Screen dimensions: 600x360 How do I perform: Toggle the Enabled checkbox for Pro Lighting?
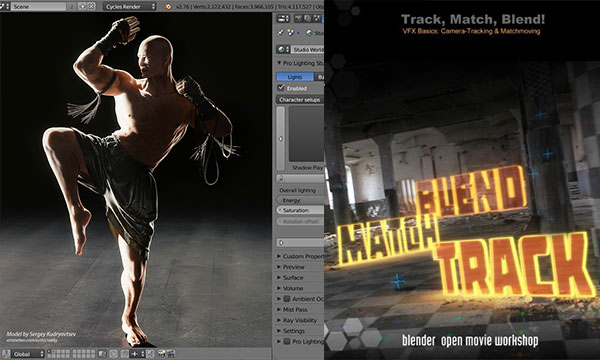pos(281,88)
